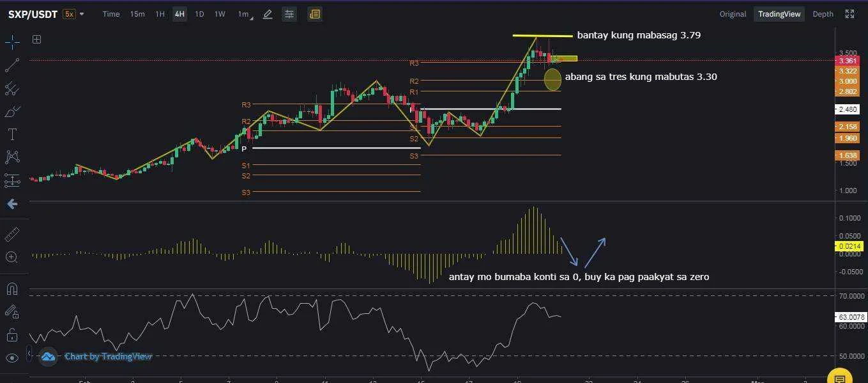This screenshot has width=868, height=383.
Task: Select the 15m interval
Action: click(x=137, y=14)
